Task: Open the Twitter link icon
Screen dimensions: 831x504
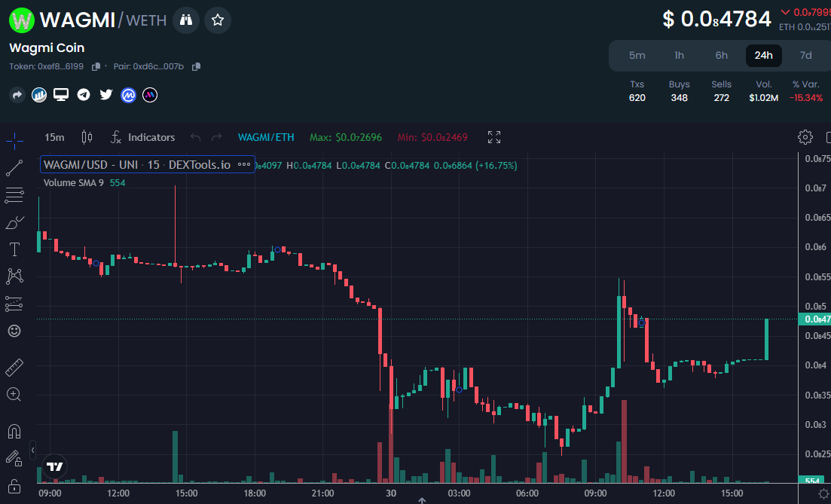Action: click(x=106, y=95)
